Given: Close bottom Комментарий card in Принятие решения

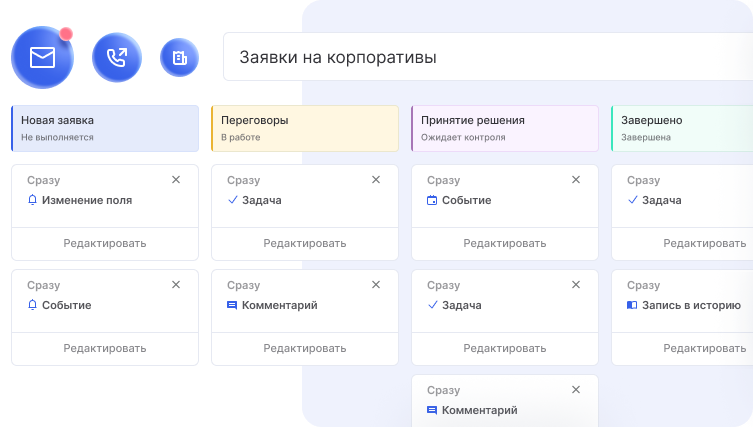Looking at the screenshot, I should (575, 390).
